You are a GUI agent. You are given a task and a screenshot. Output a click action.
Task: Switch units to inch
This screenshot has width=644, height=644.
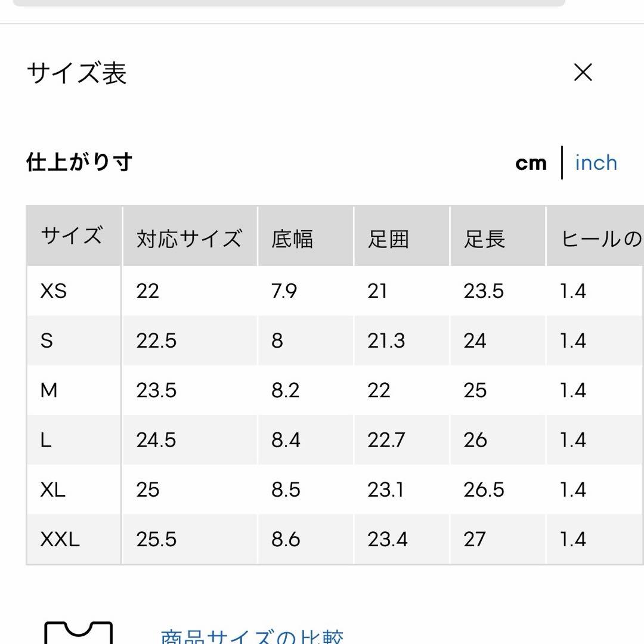pos(596,163)
